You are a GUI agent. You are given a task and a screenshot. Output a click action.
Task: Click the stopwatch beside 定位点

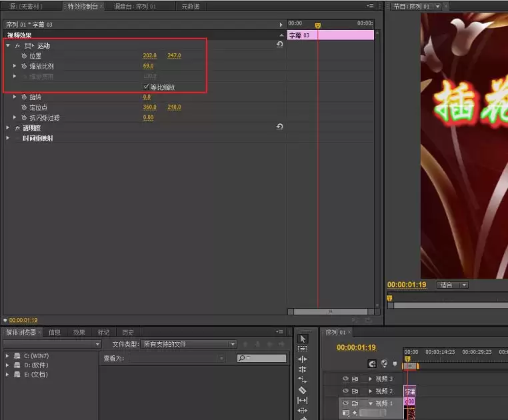(x=23, y=107)
